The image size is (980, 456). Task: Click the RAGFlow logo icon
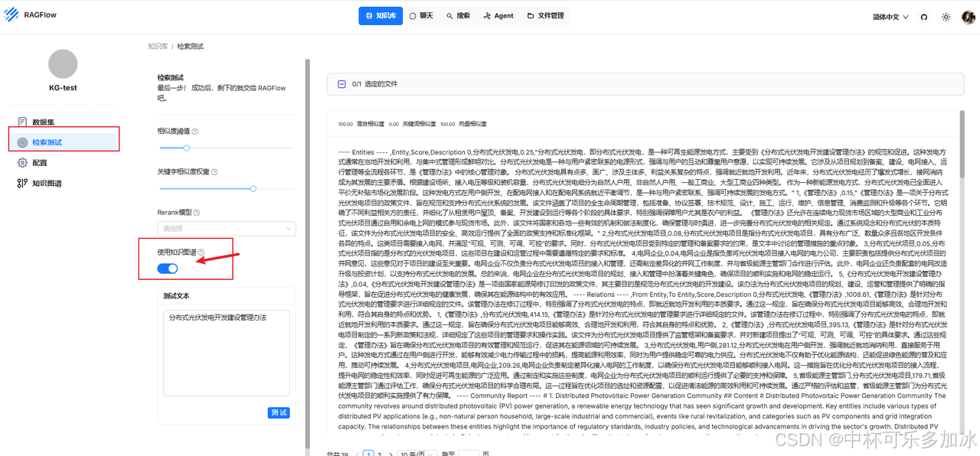(11, 15)
